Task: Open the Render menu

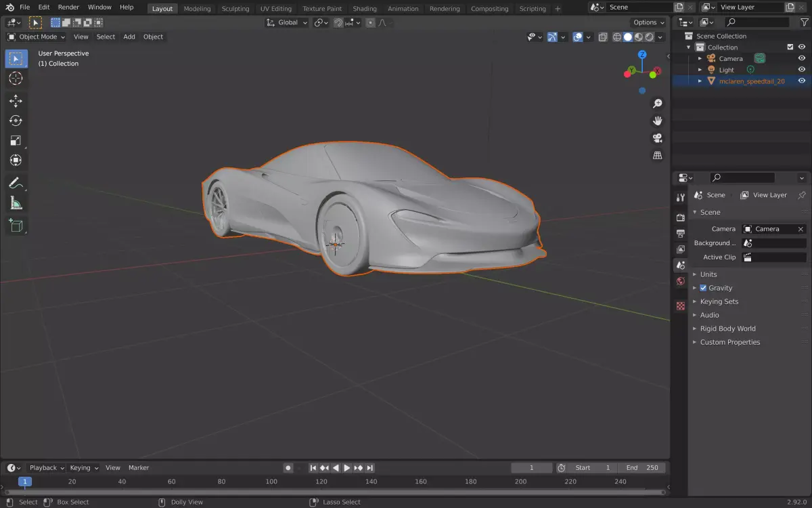Action: click(68, 7)
